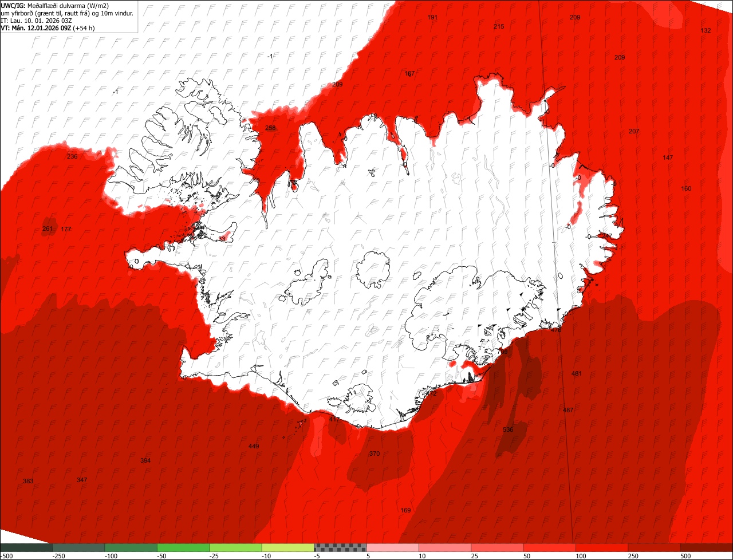Click the map value "394"
733x560 pixels.
(x=145, y=460)
